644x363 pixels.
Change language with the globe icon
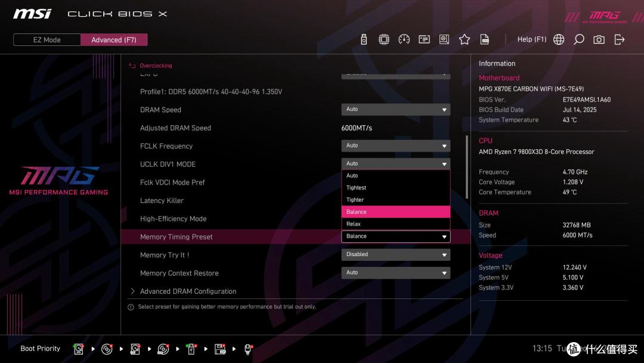click(559, 39)
